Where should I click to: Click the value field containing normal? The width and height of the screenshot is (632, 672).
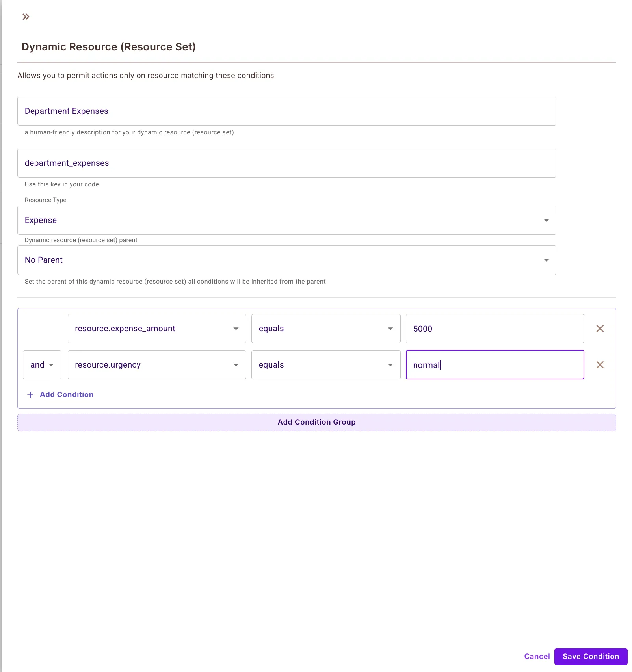click(494, 365)
